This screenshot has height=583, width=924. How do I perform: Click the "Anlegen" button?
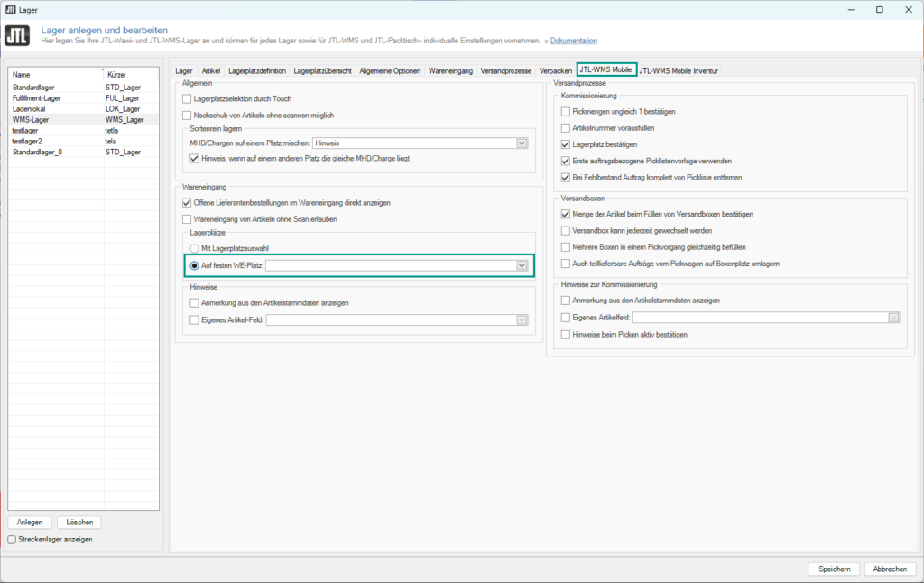tap(29, 522)
